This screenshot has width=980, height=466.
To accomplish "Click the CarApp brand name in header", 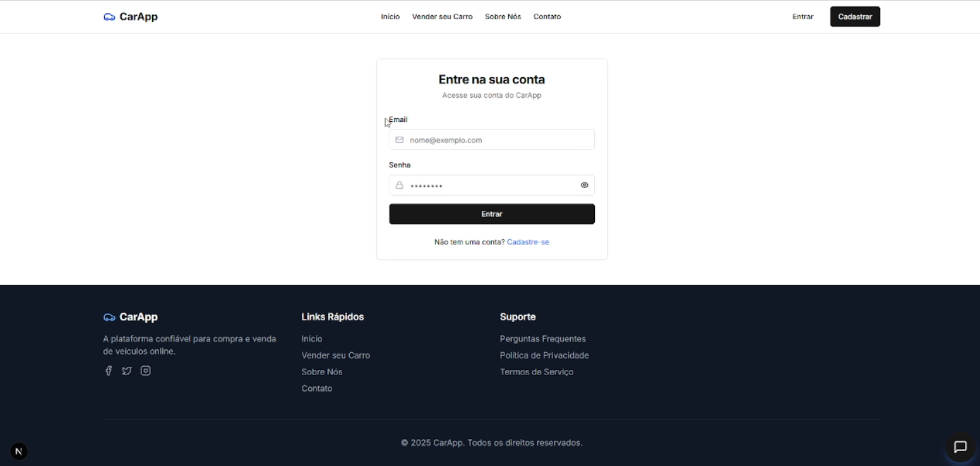I will click(138, 17).
